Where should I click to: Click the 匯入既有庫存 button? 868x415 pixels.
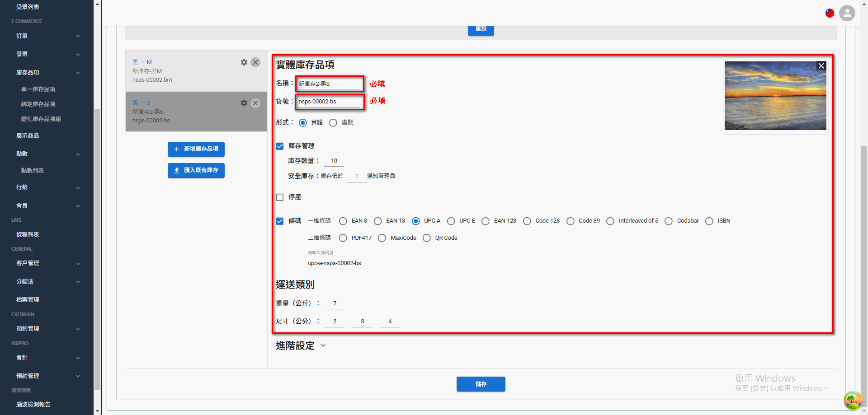[196, 170]
